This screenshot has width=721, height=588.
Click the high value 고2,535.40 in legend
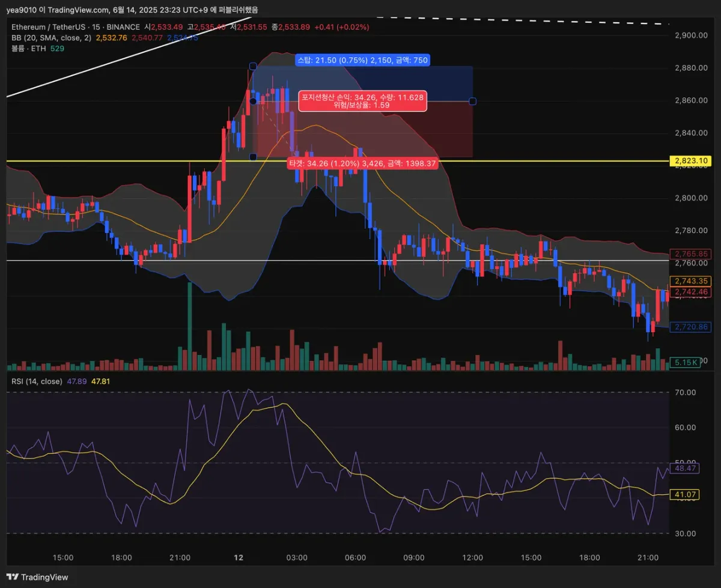coord(207,27)
